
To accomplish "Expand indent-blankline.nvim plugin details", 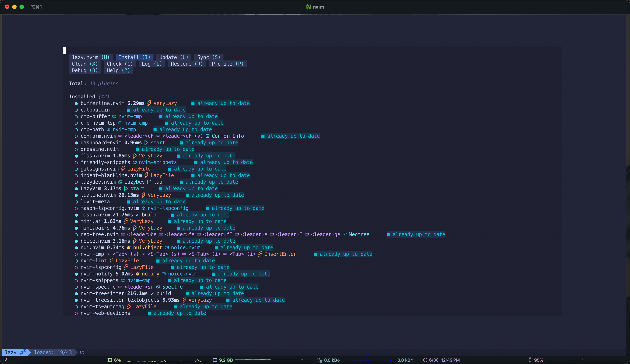I will coord(111,175).
